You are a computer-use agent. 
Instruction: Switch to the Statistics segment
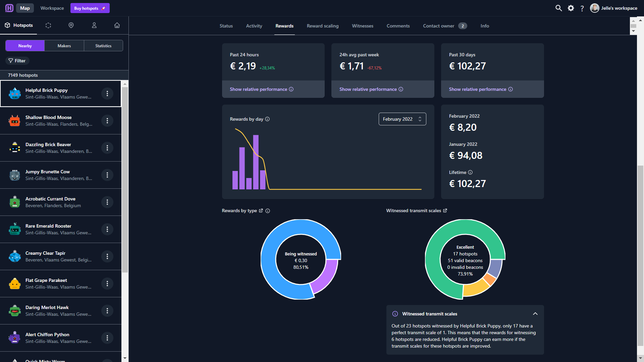point(103,46)
